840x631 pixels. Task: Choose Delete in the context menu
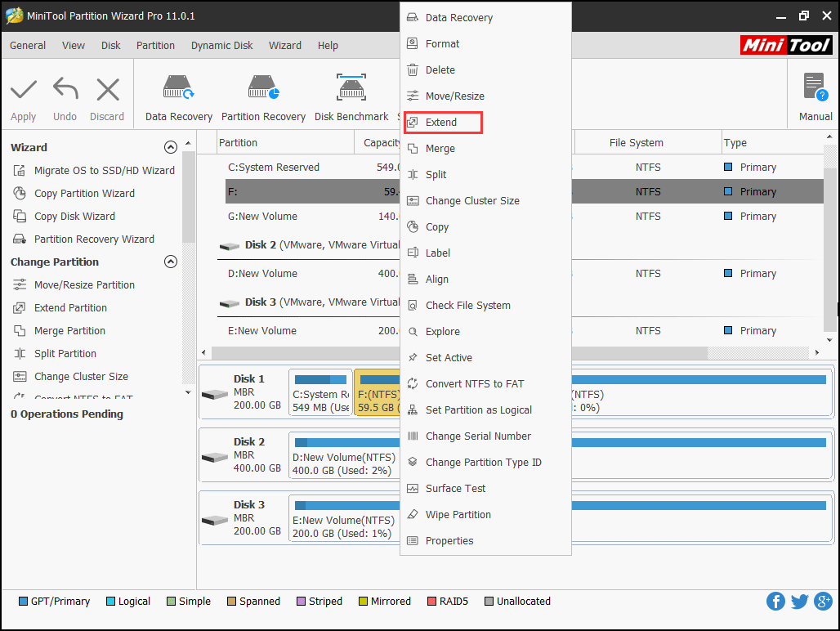click(485, 70)
